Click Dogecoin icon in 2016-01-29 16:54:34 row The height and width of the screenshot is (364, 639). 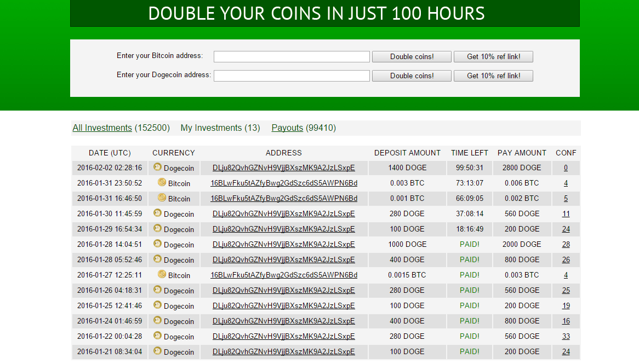coord(157,228)
